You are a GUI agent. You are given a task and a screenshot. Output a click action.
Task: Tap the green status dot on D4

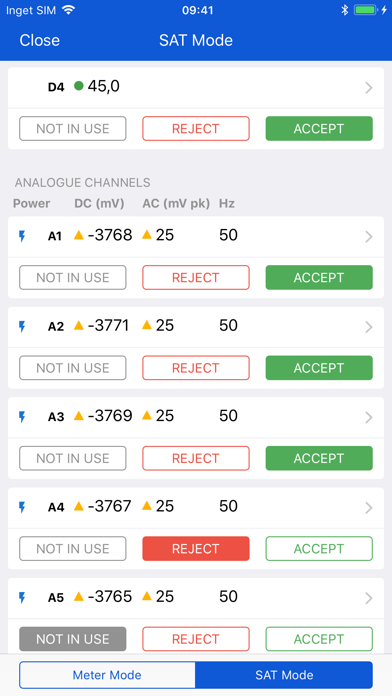79,86
